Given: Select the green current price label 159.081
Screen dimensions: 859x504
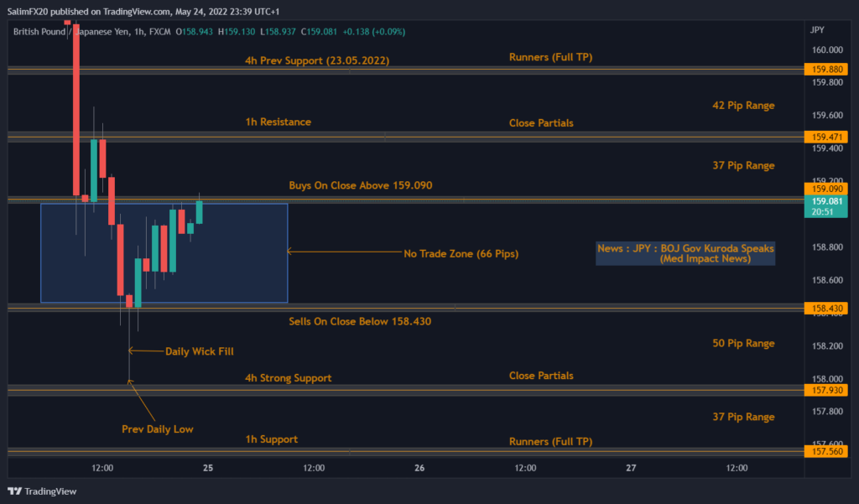Looking at the screenshot, I should click(823, 202).
